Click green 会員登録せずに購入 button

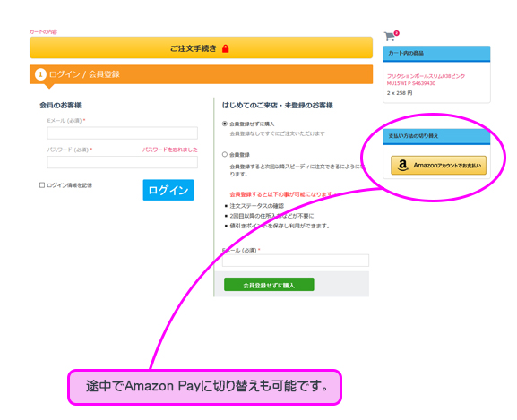[269, 285]
